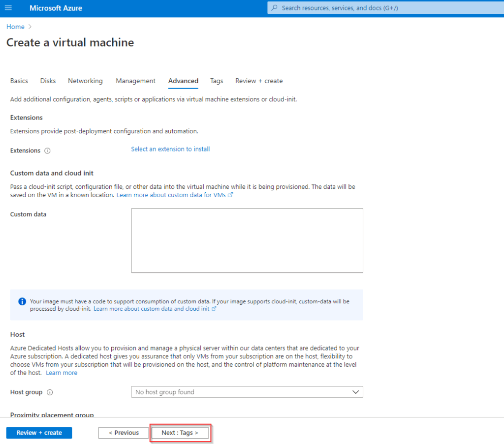Click the external link icon after cloud init link
The width and height of the screenshot is (504, 444).
point(214,309)
